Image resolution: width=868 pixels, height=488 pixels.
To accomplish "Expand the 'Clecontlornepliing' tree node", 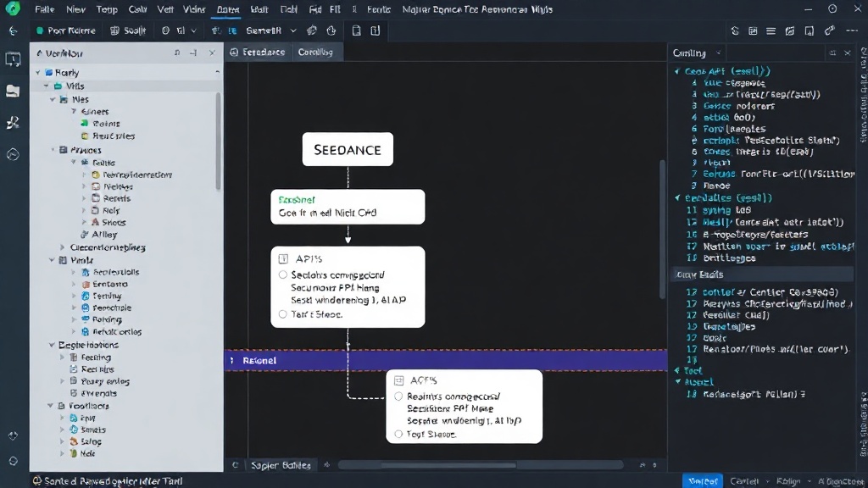I will 62,247.
